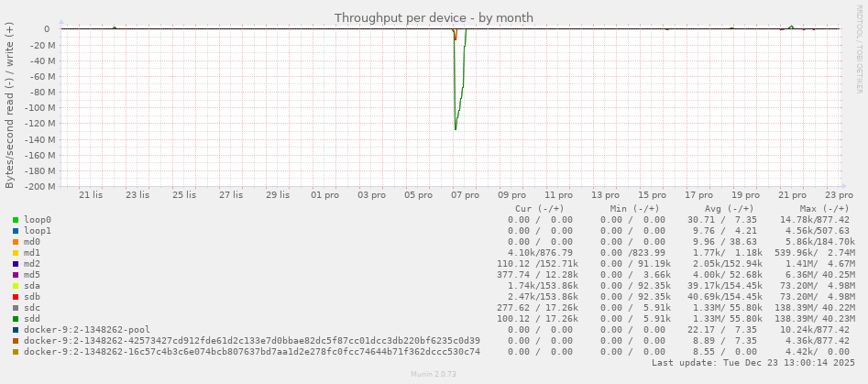Click the small green bump near 21 pro
The height and width of the screenshot is (384, 868).
(791, 27)
